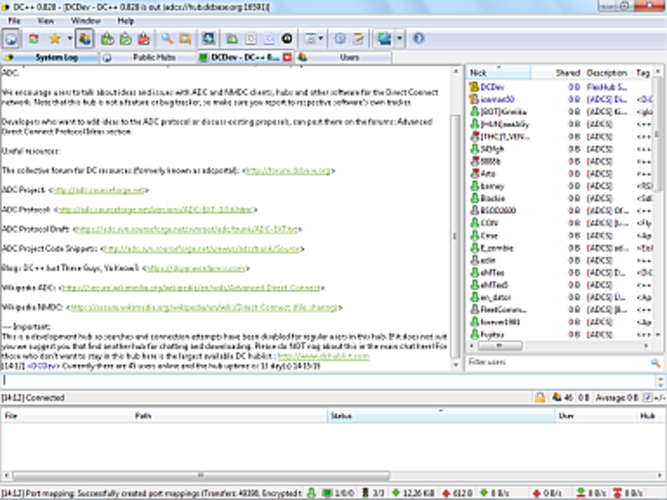Sort user list by Description column

click(607, 73)
